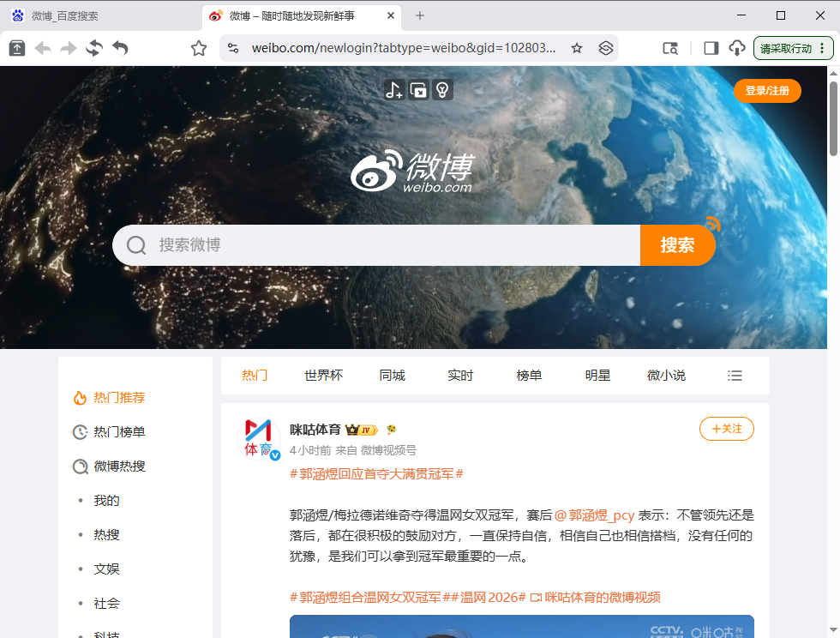Image resolution: width=840 pixels, height=638 pixels.
Task: Click the favorites star toolbar icon
Action: [x=199, y=48]
